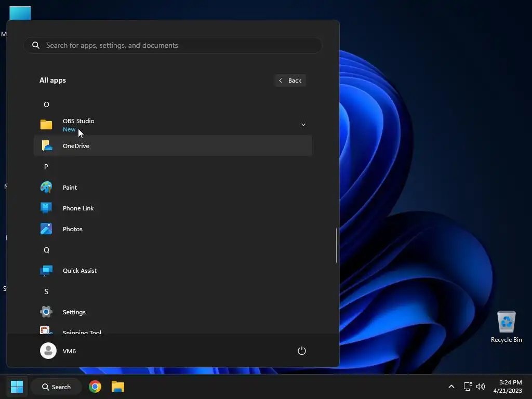
Task: Click the search magnifier icon in Start
Action: click(x=36, y=45)
